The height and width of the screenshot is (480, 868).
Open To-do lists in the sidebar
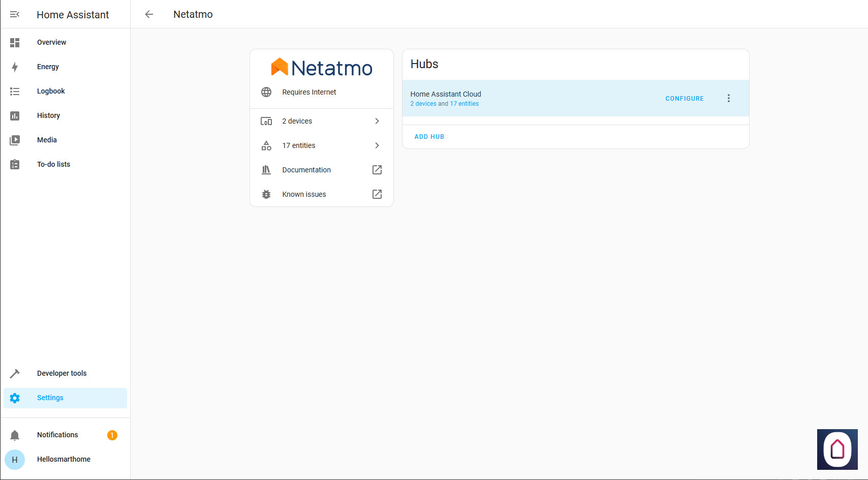(x=65, y=164)
